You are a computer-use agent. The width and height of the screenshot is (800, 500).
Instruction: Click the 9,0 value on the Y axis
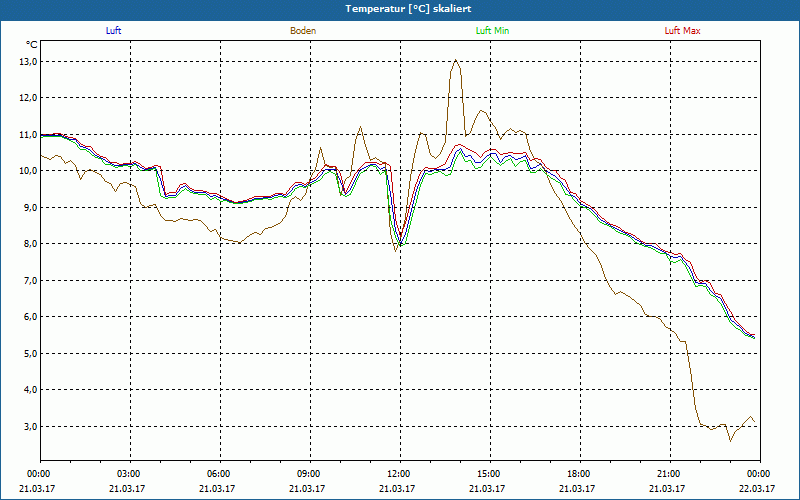[30, 208]
